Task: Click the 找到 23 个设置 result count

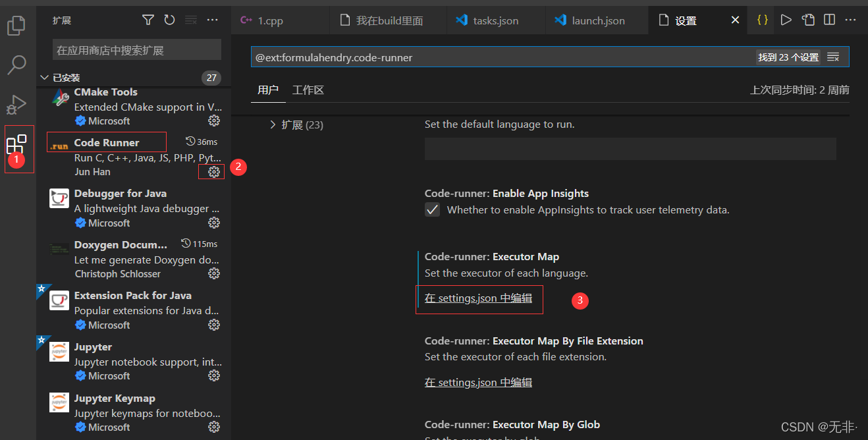Action: [x=788, y=57]
